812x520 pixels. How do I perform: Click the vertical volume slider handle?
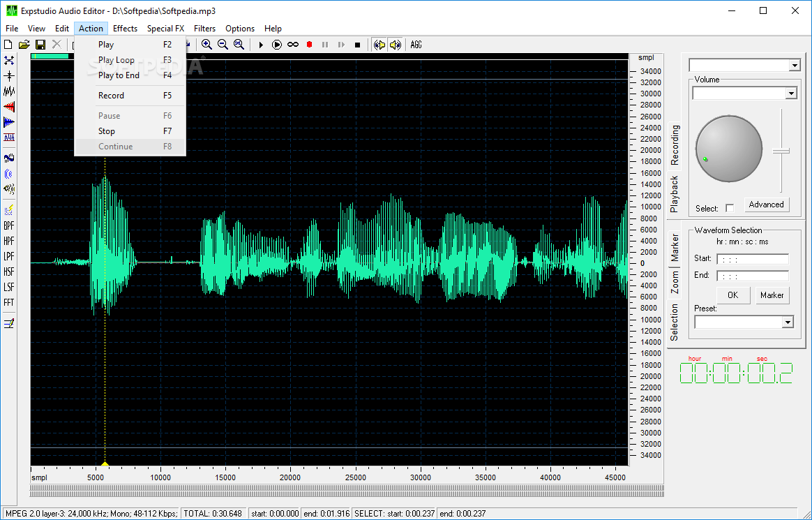781,151
